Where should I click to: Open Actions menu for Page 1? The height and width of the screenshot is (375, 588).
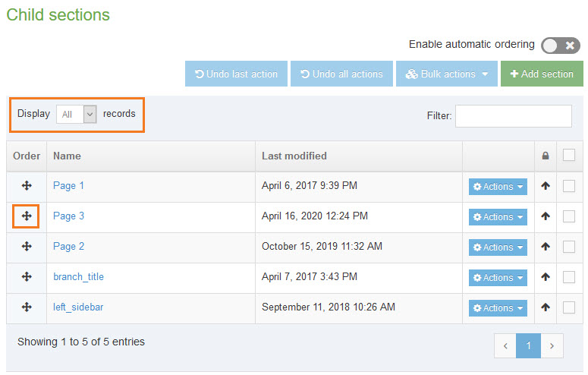[x=498, y=187]
